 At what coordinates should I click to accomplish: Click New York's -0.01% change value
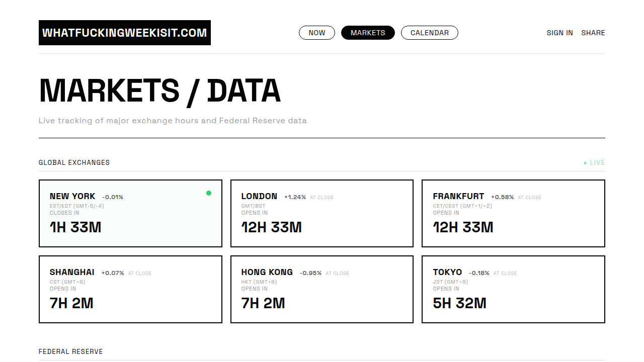pos(113,197)
